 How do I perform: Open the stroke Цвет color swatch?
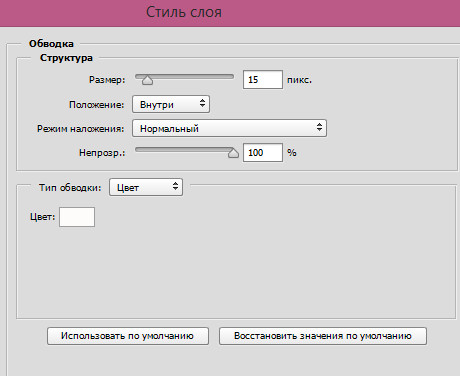tap(77, 217)
